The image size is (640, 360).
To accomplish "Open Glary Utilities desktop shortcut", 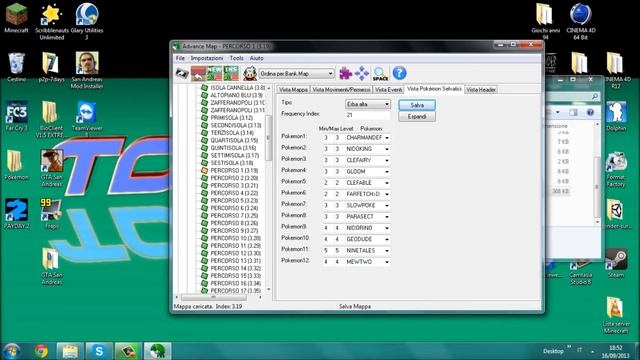I will [87, 21].
